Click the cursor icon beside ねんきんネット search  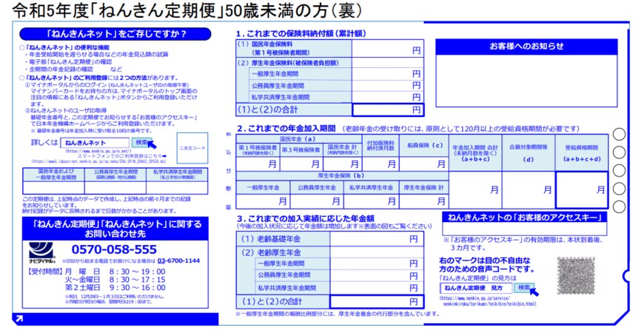point(151,144)
